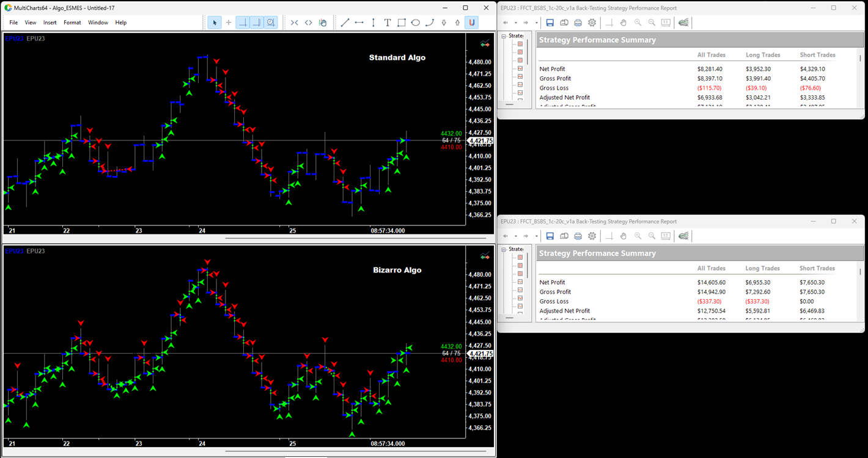
Task: Click the $4,329.10 Short Trades Net Profit
Action: (x=812, y=69)
